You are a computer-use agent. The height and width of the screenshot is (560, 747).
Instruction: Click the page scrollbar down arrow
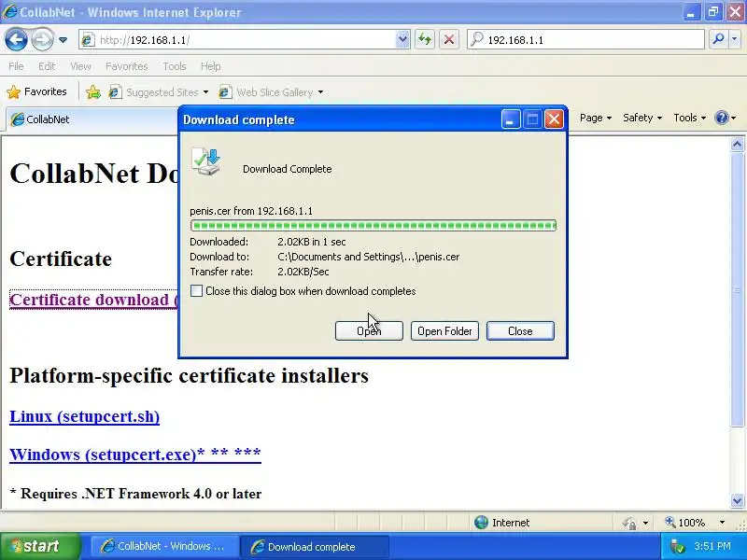point(737,500)
